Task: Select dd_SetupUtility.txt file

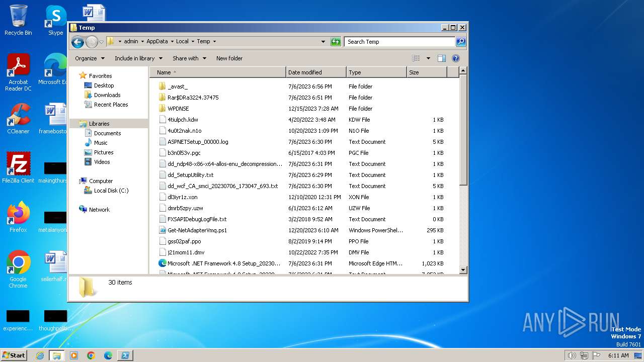Action: click(190, 175)
